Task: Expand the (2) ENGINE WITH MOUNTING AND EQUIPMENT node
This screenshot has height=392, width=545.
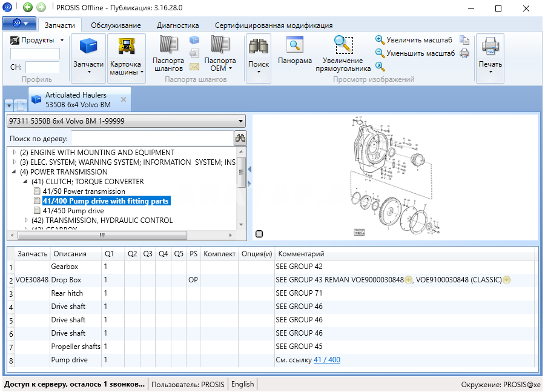Action: click(x=15, y=152)
